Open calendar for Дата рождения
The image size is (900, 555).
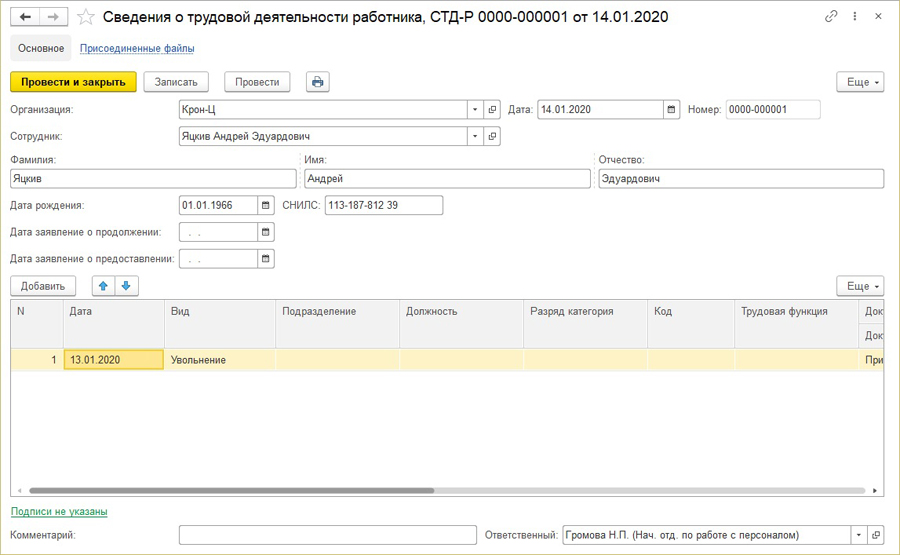pos(265,205)
